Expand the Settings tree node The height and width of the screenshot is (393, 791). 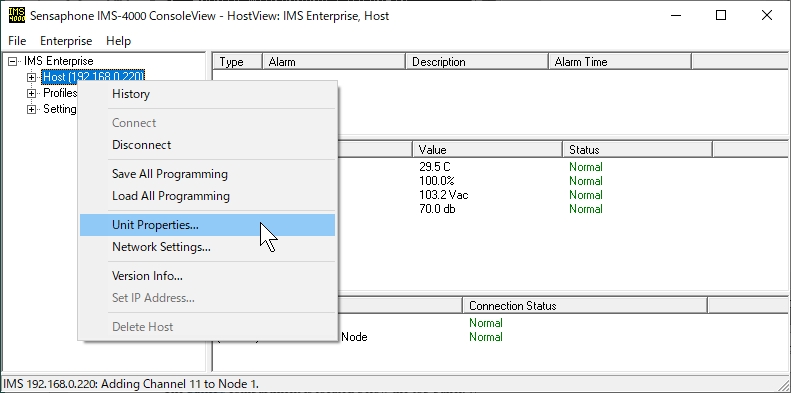click(x=31, y=109)
